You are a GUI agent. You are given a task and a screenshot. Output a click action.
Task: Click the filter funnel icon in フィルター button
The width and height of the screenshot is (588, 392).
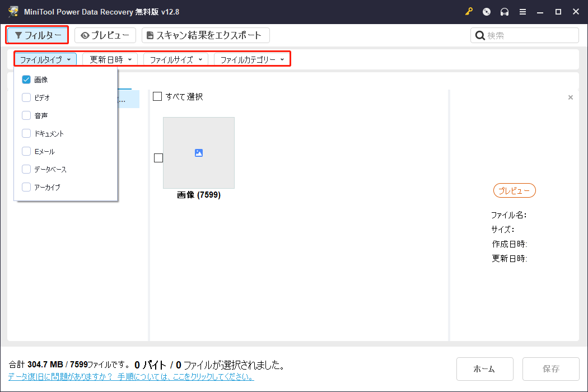pos(19,35)
